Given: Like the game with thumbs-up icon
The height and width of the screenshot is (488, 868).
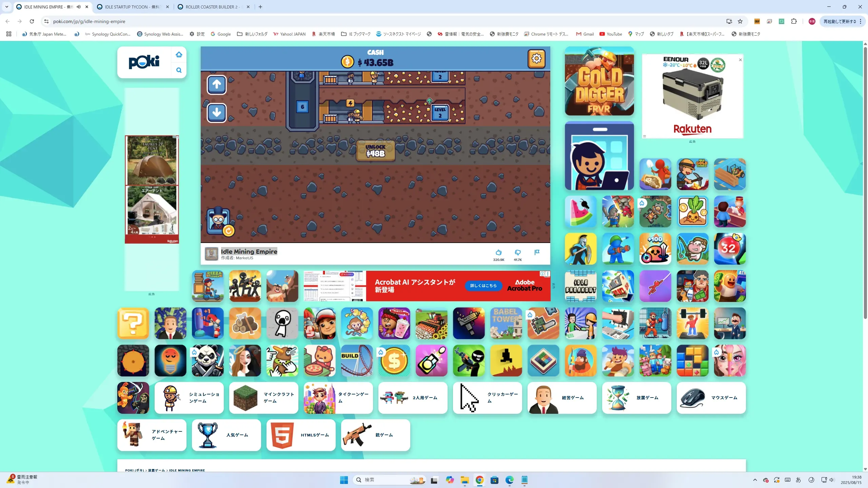Looking at the screenshot, I should point(498,252).
